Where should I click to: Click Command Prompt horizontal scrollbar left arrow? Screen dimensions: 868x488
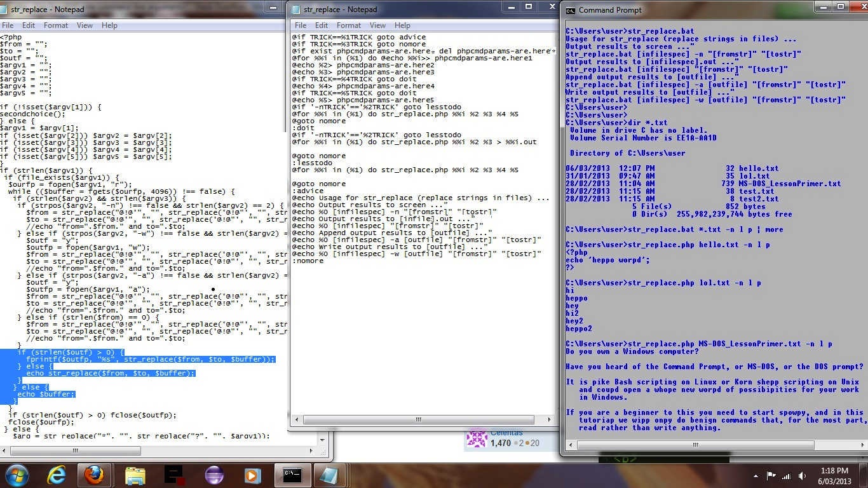pos(571,445)
